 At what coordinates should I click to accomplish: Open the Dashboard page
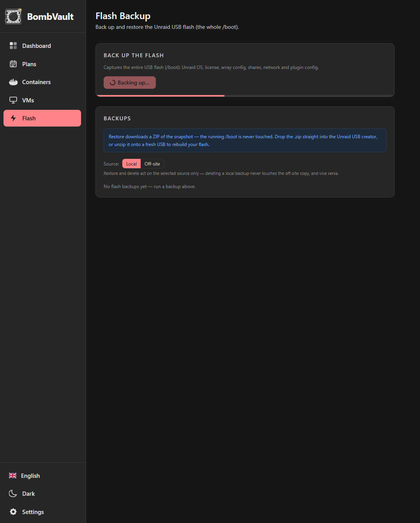click(42, 46)
